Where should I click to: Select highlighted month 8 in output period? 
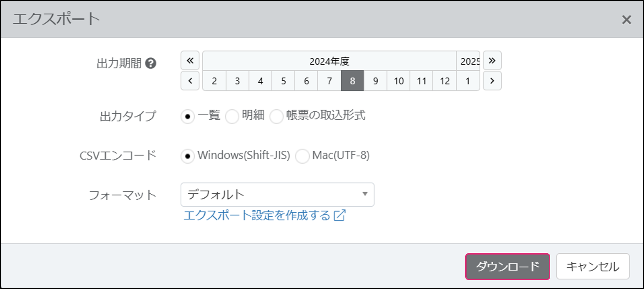tap(352, 81)
